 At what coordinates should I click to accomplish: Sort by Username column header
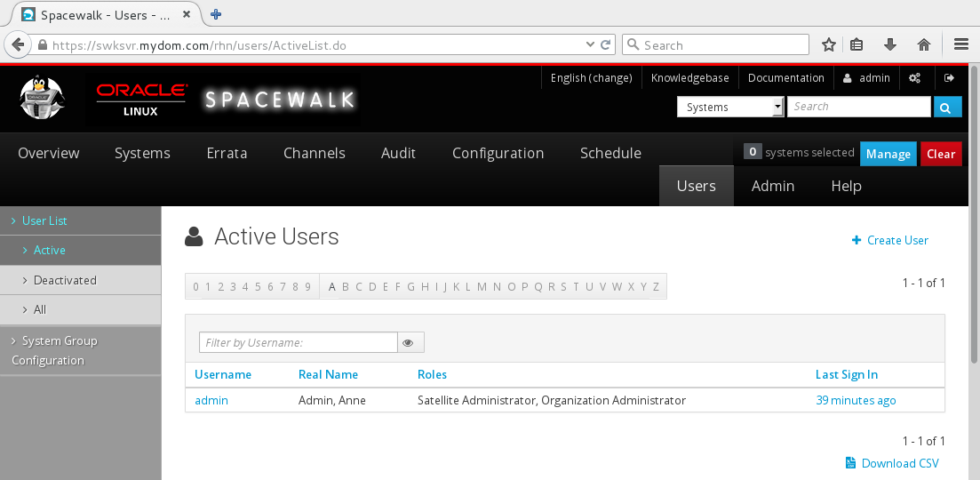[223, 374]
